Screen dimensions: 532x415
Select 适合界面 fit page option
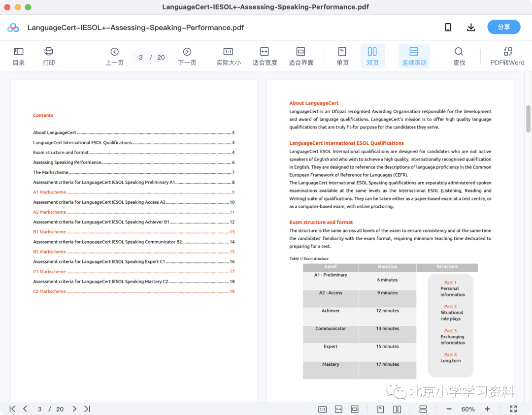[x=301, y=56]
